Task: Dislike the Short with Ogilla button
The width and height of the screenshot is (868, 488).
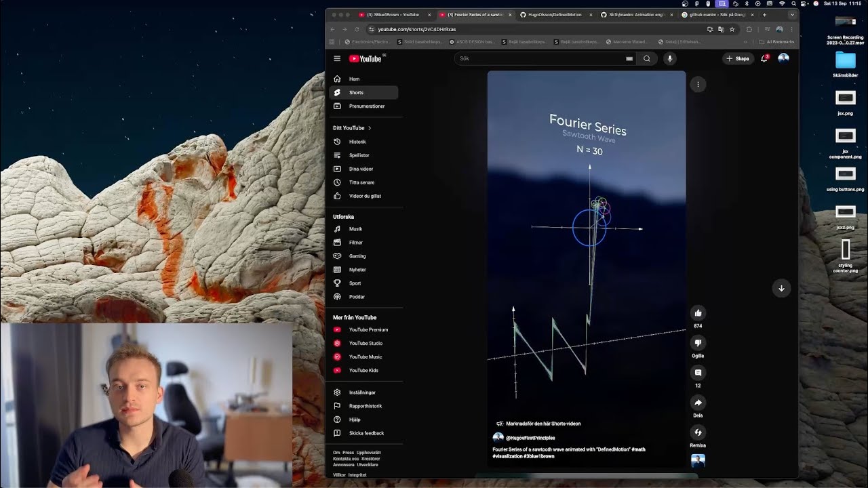Action: tap(698, 343)
